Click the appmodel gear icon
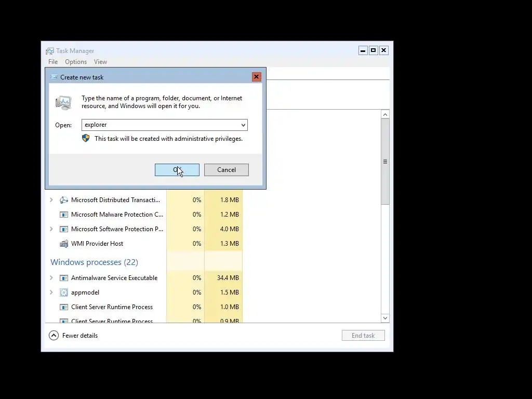This screenshot has width=532, height=399. coord(64,292)
